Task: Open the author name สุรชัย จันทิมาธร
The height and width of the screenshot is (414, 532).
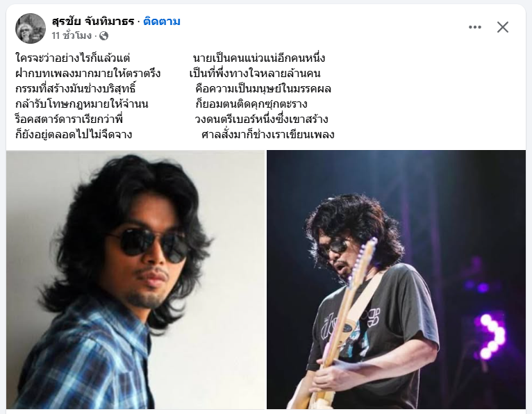Action: (93, 22)
